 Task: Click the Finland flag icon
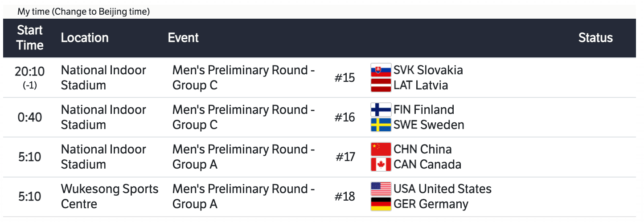(381, 110)
